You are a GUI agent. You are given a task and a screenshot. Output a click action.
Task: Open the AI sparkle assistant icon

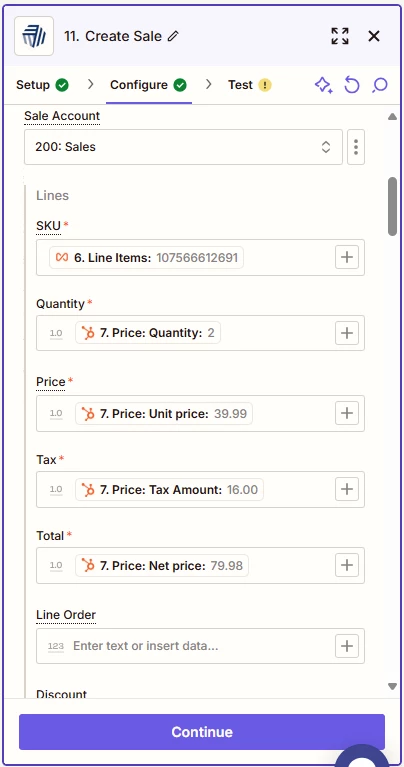pyautogui.click(x=323, y=85)
